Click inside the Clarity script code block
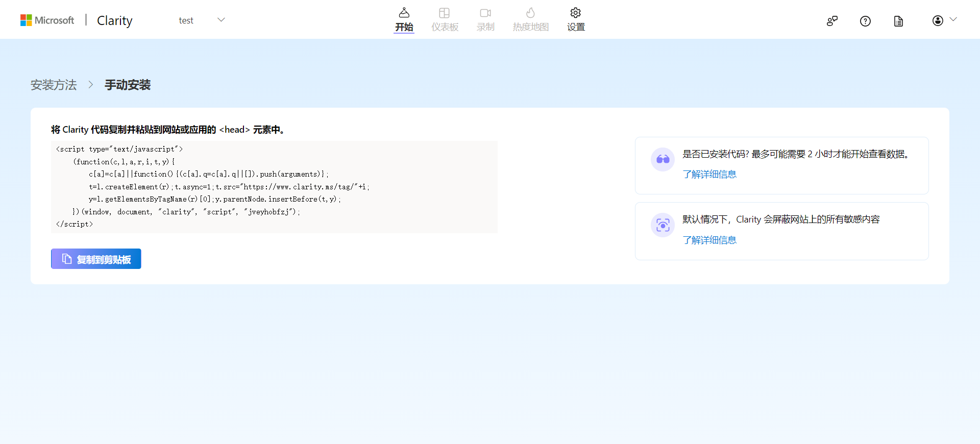Screen dimensions: 980x444 [274, 187]
